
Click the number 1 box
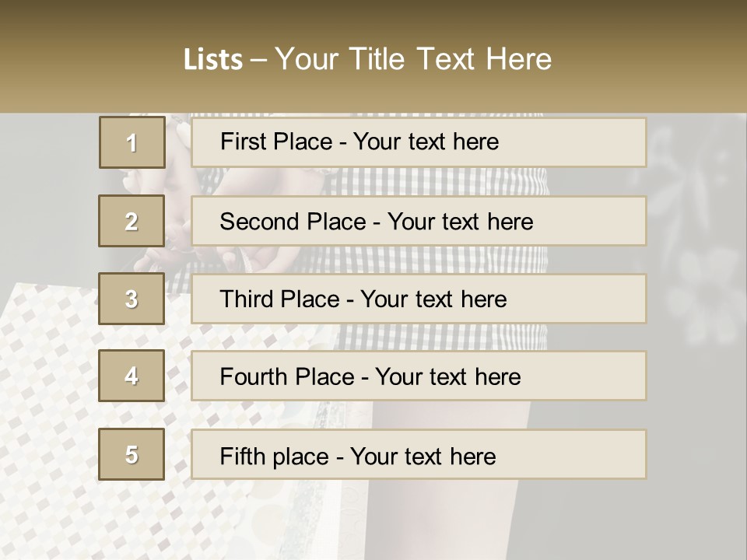point(132,142)
